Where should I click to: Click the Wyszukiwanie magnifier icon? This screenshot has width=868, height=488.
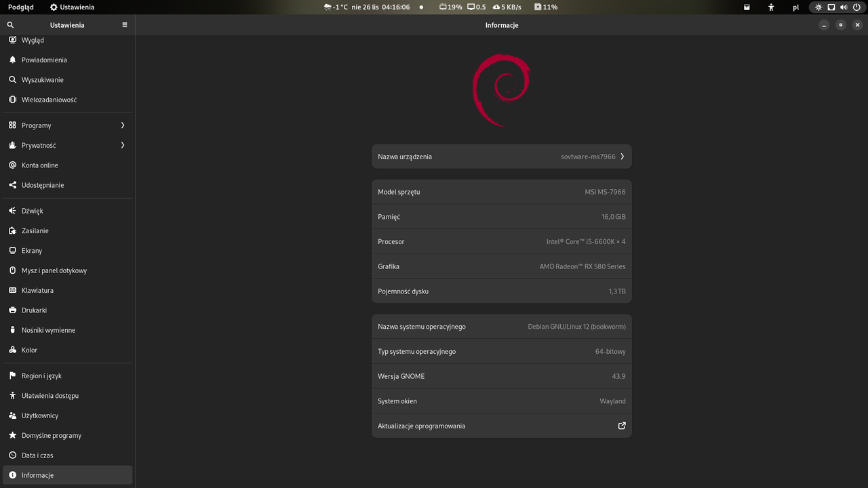pyautogui.click(x=12, y=79)
